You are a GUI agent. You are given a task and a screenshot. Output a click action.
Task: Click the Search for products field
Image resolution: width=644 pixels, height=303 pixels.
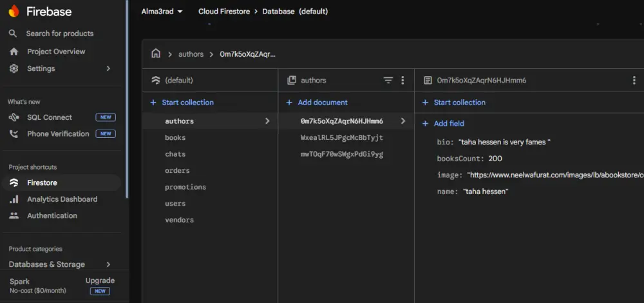click(59, 34)
